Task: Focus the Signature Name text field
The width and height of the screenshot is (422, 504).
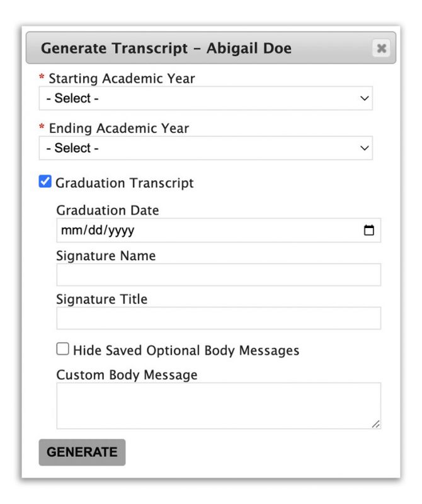Action: coord(219,275)
